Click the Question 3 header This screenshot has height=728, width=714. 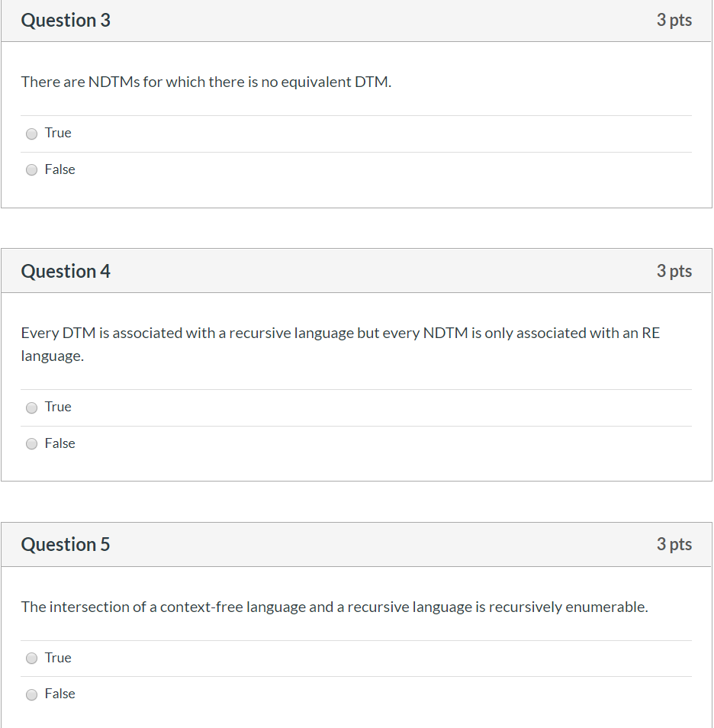pyautogui.click(x=66, y=21)
